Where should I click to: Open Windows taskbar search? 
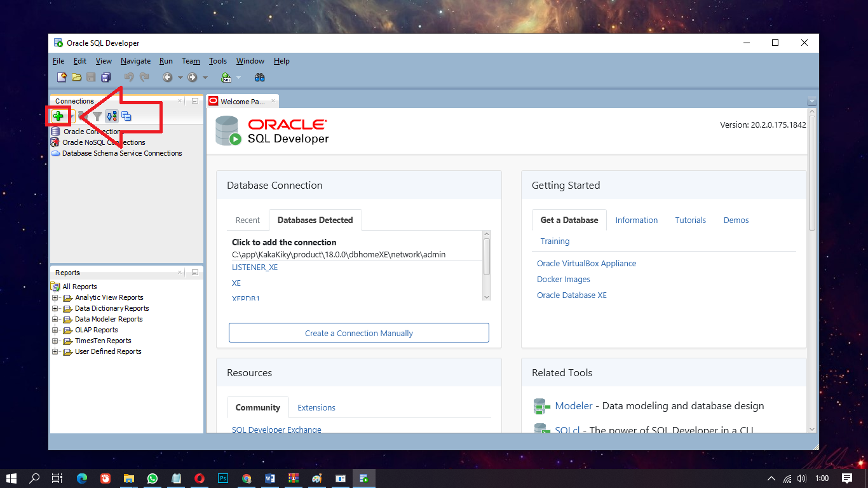pyautogui.click(x=35, y=478)
